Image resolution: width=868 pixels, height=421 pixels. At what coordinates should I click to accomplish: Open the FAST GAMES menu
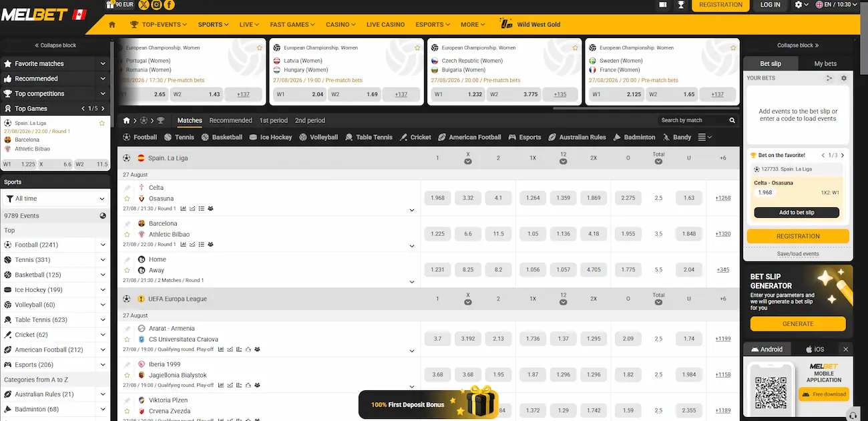(292, 25)
